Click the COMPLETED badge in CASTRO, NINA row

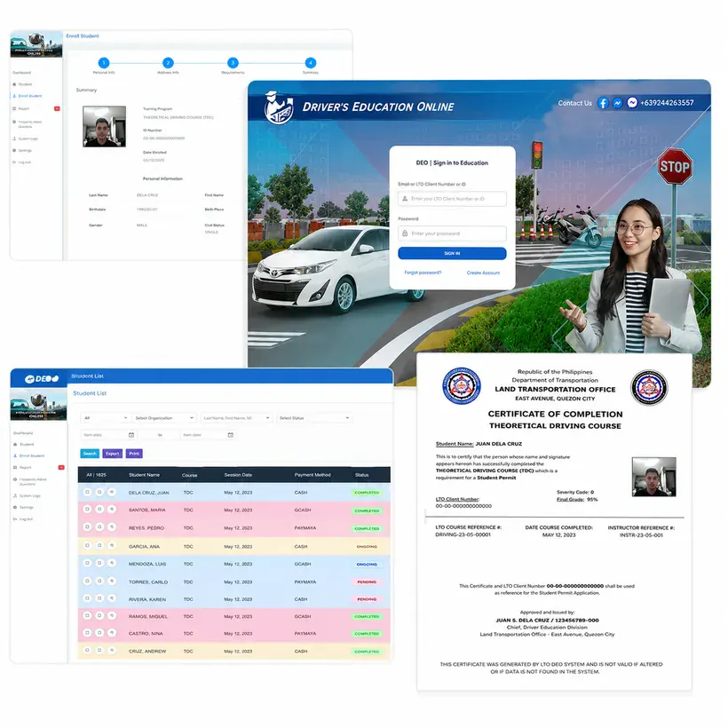tap(367, 634)
